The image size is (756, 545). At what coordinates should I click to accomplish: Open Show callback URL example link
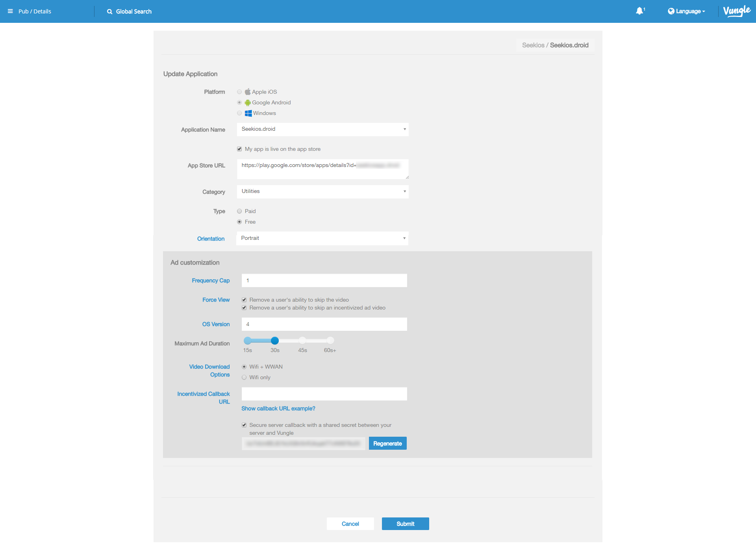[x=278, y=409]
